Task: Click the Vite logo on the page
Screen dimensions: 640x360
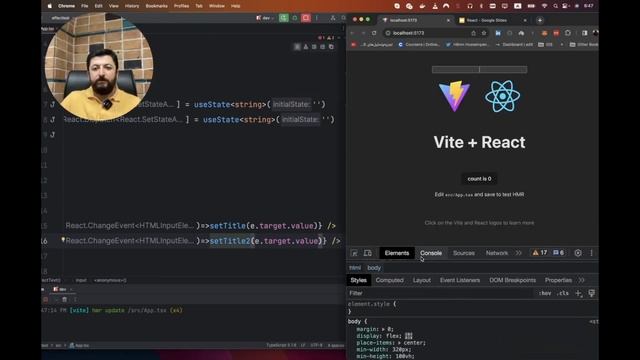Action: pos(454,96)
